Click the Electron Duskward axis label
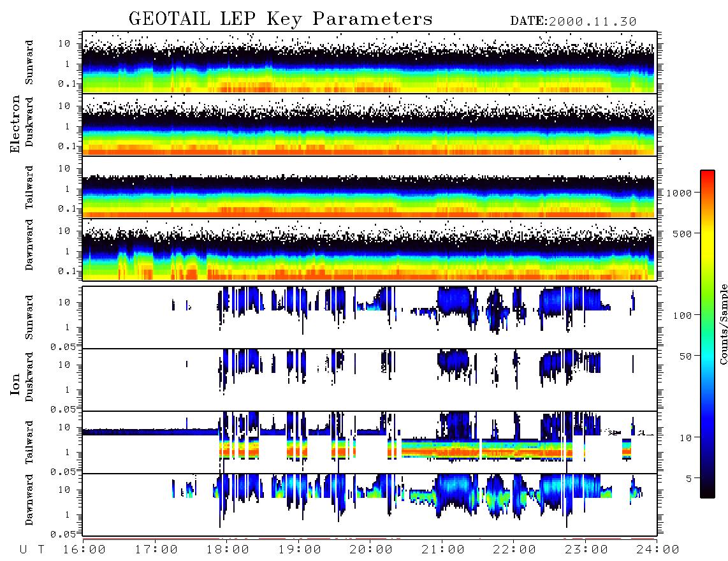 (x=29, y=122)
